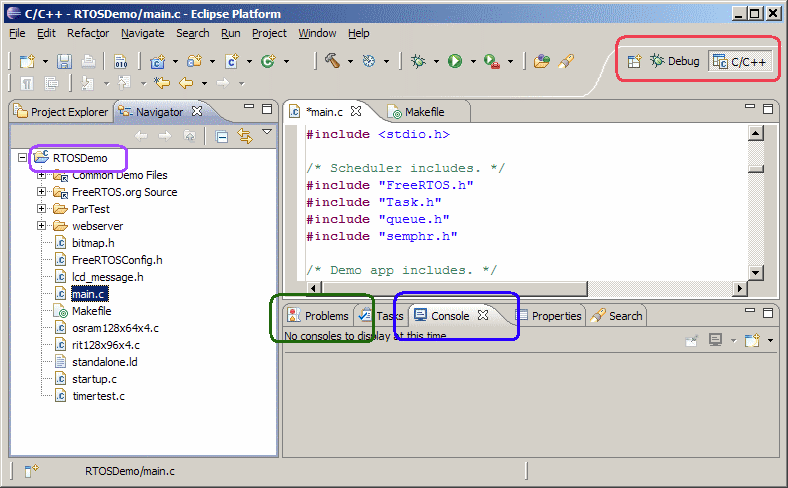Viewport: 788px width, 488px height.
Task: Click the New C Source File icon
Action: point(232,61)
